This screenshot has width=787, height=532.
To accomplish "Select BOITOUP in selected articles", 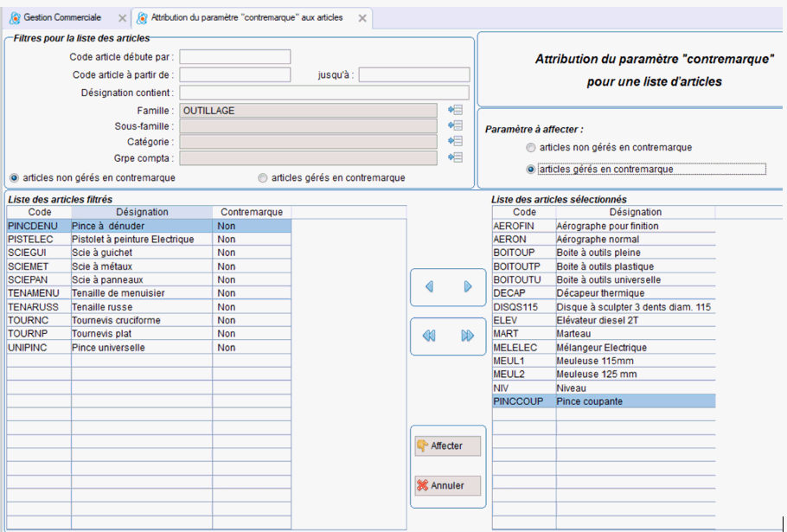I will point(604,253).
